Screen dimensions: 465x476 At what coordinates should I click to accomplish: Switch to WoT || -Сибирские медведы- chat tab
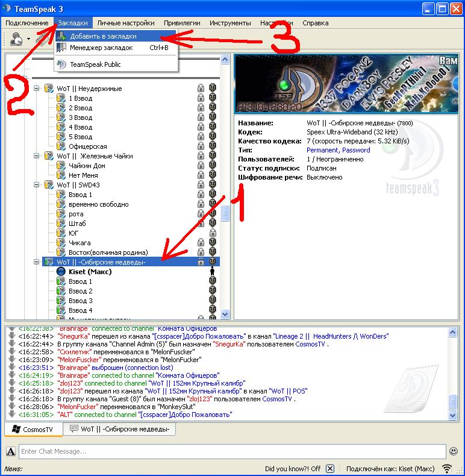coord(119,429)
